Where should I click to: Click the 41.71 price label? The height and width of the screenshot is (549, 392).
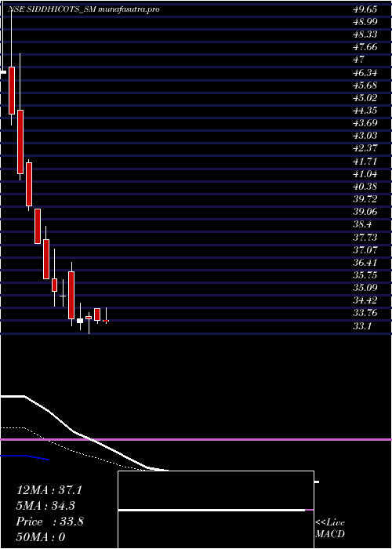pyautogui.click(x=365, y=162)
